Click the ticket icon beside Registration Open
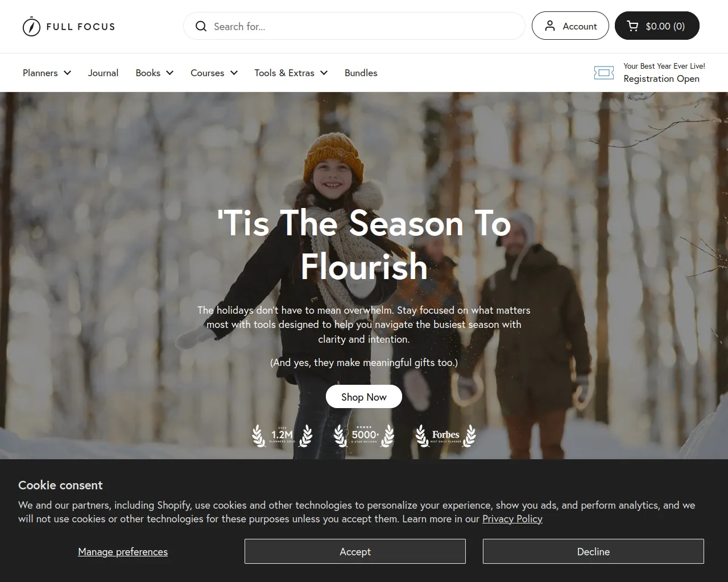The image size is (728, 582). point(604,73)
